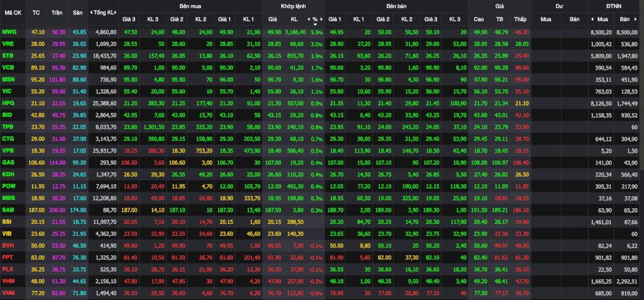Image resolution: width=644 pixels, height=300 pixels.
Task: Open the MSN stock symbol
Action: click(x=8, y=79)
